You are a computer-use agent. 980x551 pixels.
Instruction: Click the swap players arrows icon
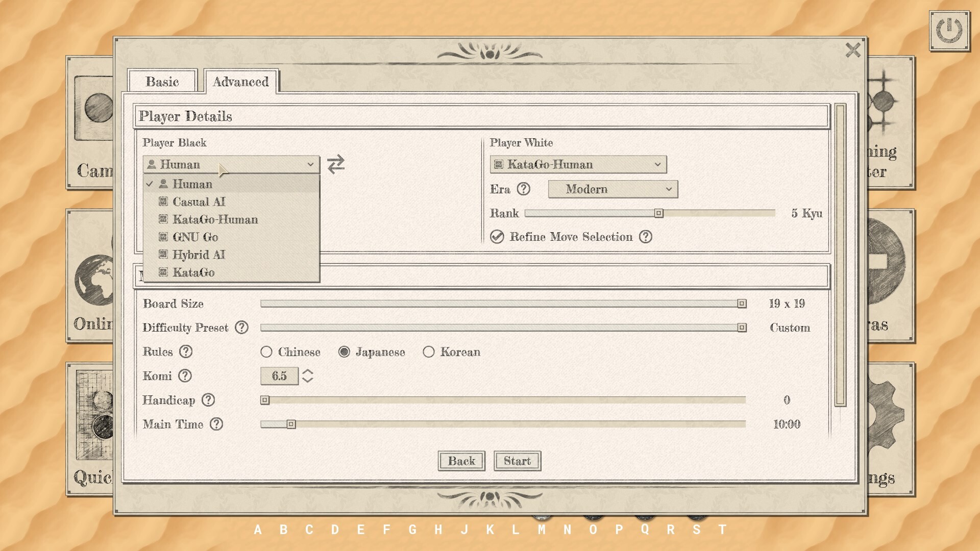point(335,164)
